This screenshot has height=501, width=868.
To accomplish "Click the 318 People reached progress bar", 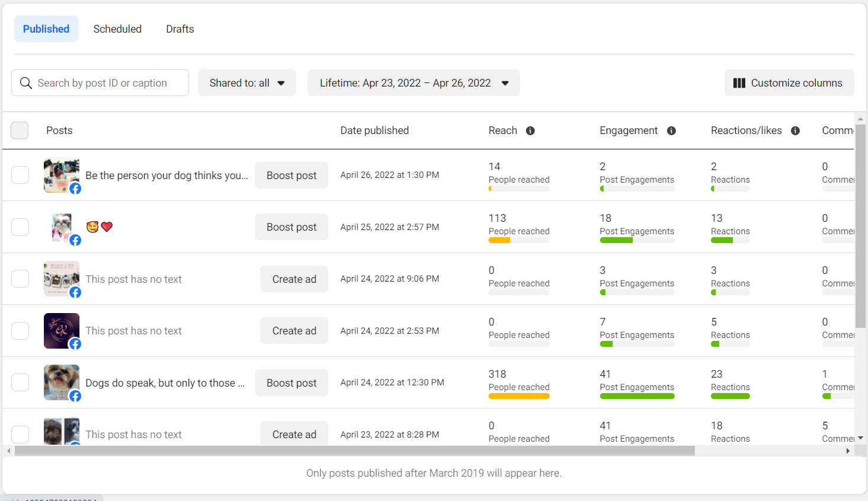I will (519, 396).
